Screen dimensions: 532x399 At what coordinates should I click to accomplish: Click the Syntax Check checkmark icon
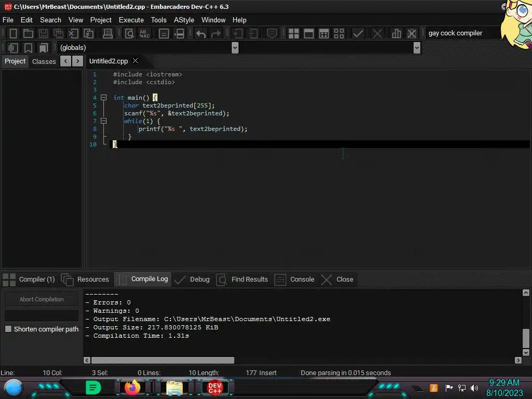tap(358, 33)
